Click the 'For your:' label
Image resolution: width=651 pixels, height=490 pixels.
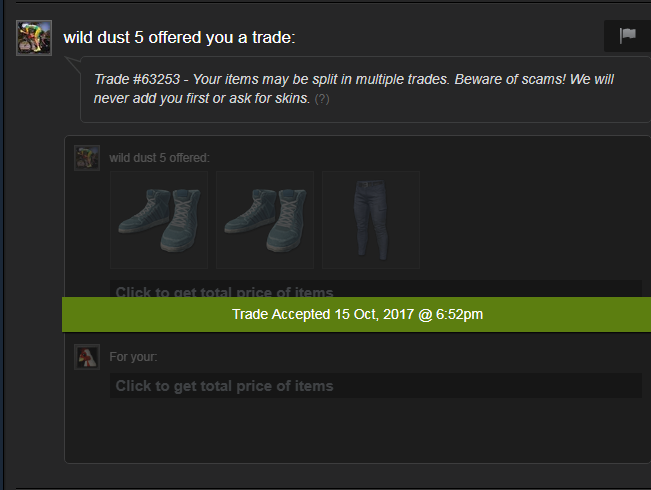133,357
